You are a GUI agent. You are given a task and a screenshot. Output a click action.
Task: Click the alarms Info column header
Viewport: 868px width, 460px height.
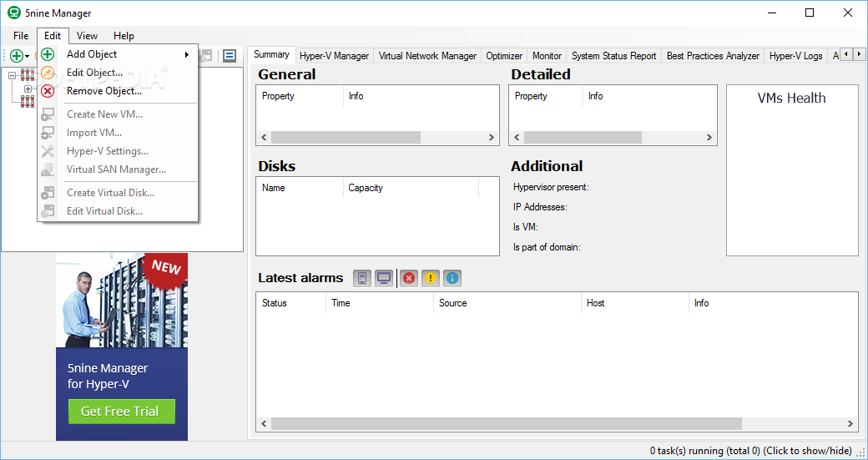pos(774,303)
